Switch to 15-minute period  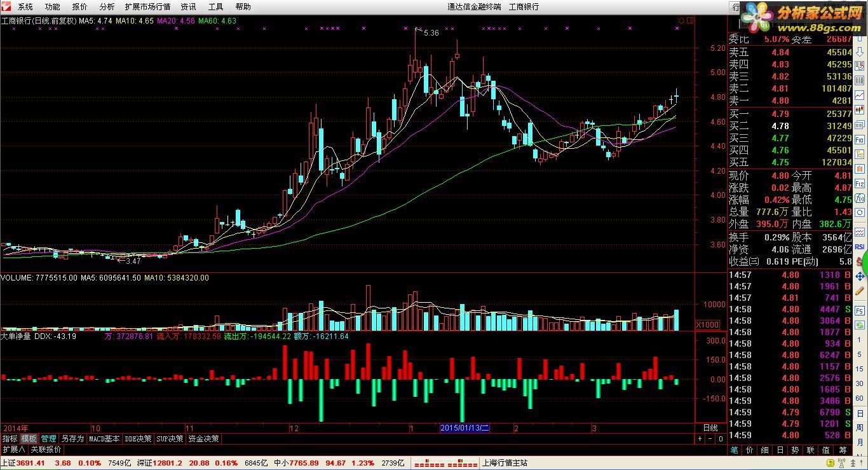click(860, 369)
